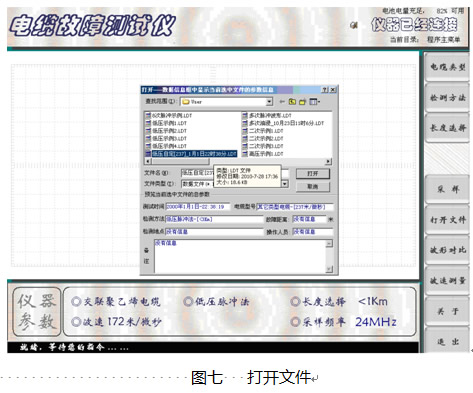Viewport: 473px width, 393px height.
Task: Click the help question mark in the dialog title bar
Action: tap(325, 90)
